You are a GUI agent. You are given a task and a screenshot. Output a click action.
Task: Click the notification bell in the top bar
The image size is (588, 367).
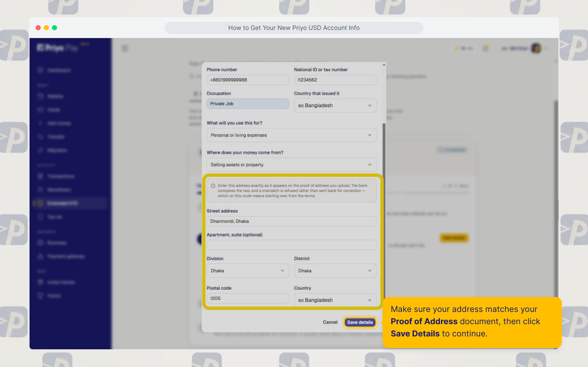[x=486, y=48]
